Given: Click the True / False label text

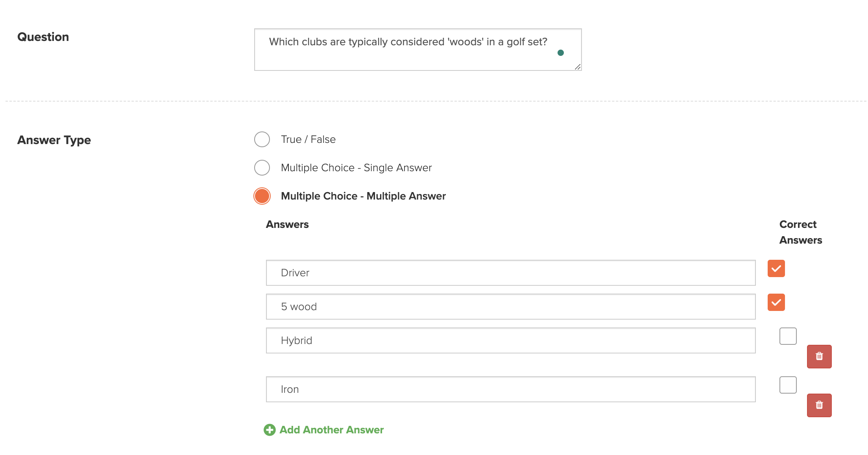Looking at the screenshot, I should pyautogui.click(x=308, y=139).
